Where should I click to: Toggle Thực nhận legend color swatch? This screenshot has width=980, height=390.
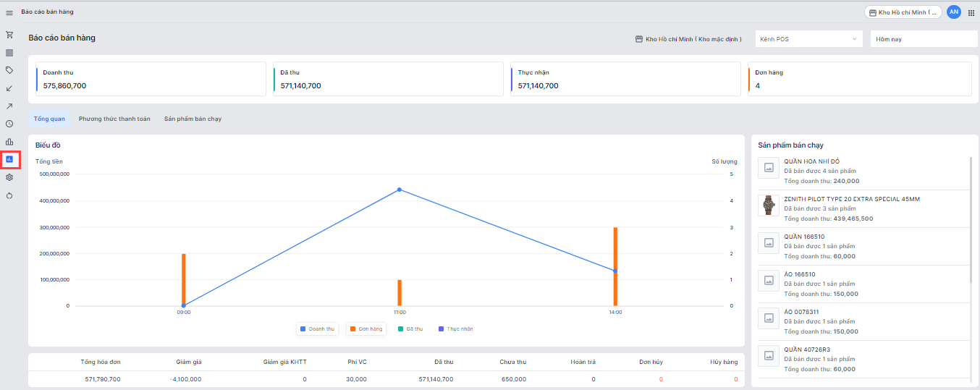coord(441,328)
